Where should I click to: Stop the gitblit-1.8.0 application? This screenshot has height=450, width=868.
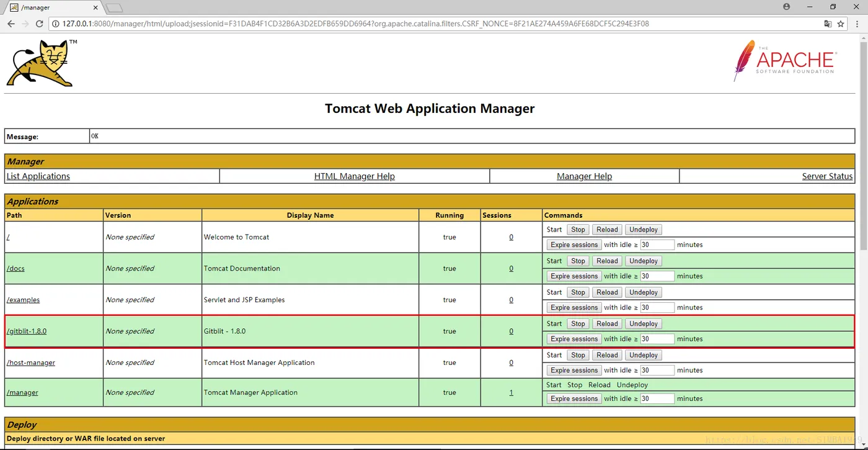point(578,324)
